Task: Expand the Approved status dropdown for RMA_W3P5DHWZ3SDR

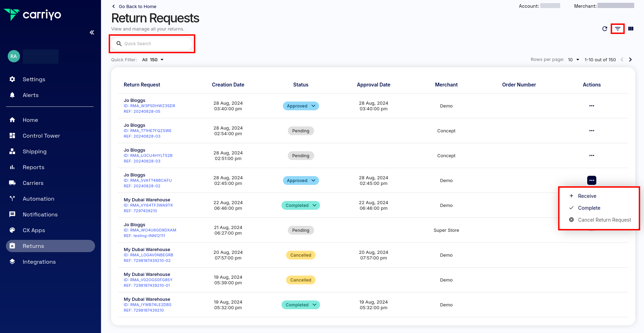Action: click(313, 106)
